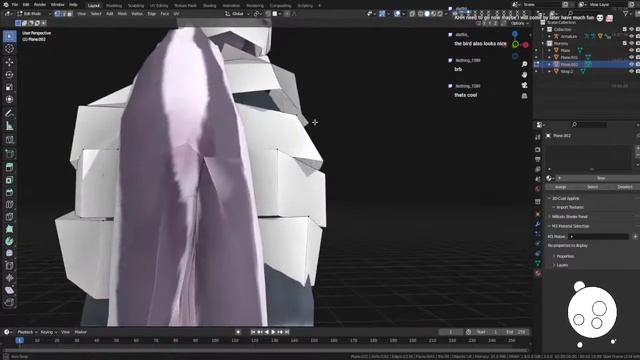Open the Render menu
The image size is (640, 360).
(x=40, y=4)
